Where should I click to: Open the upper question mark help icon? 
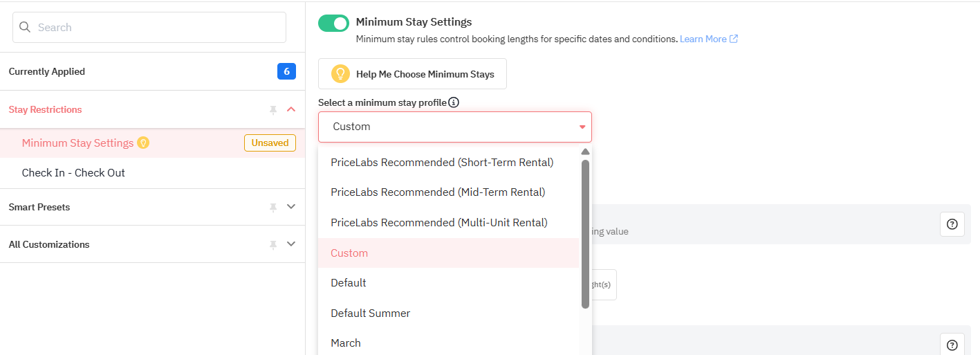tap(952, 224)
